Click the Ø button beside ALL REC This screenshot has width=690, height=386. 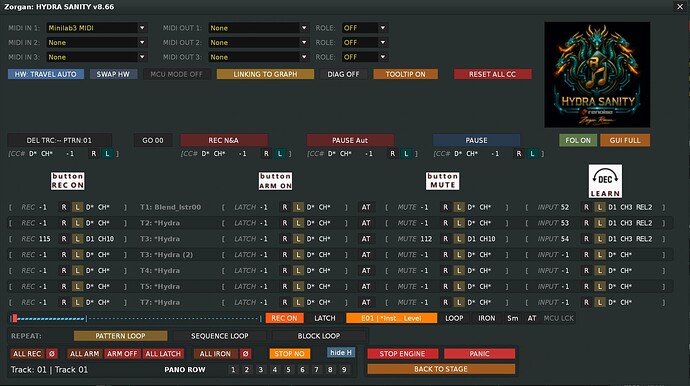click(51, 353)
